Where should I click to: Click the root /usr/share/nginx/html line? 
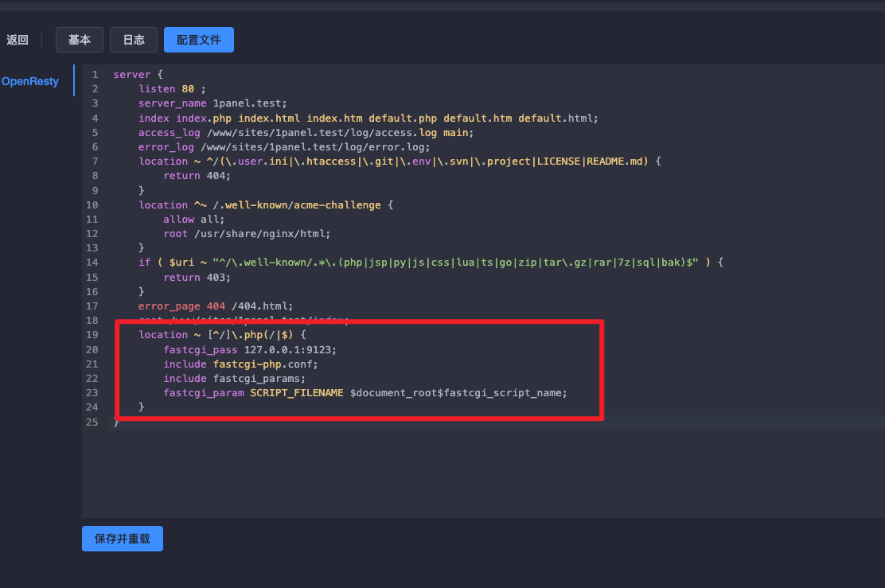[246, 233]
